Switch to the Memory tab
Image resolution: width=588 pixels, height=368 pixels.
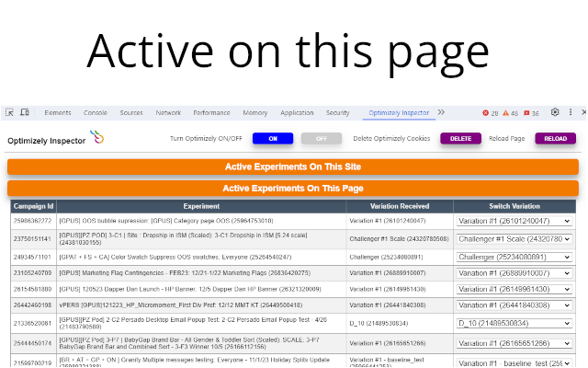point(255,112)
